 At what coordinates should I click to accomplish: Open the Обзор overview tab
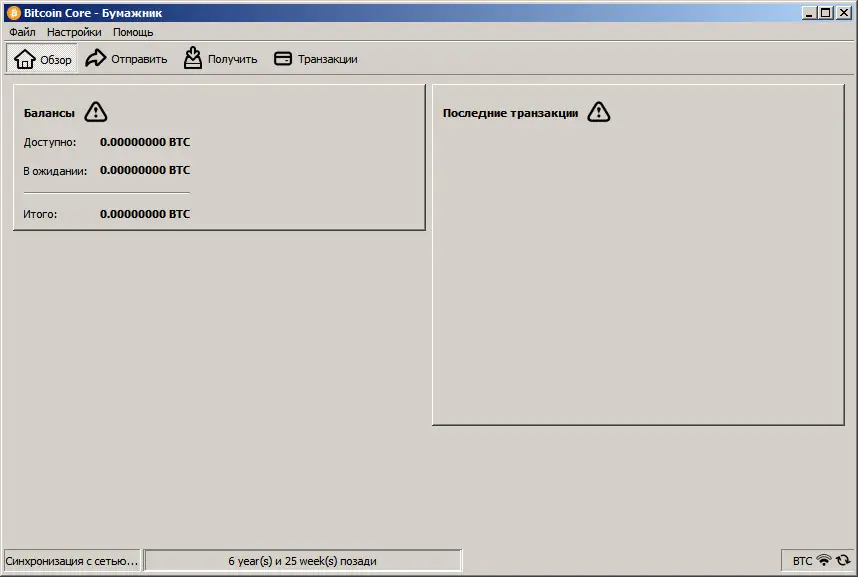[x=43, y=59]
